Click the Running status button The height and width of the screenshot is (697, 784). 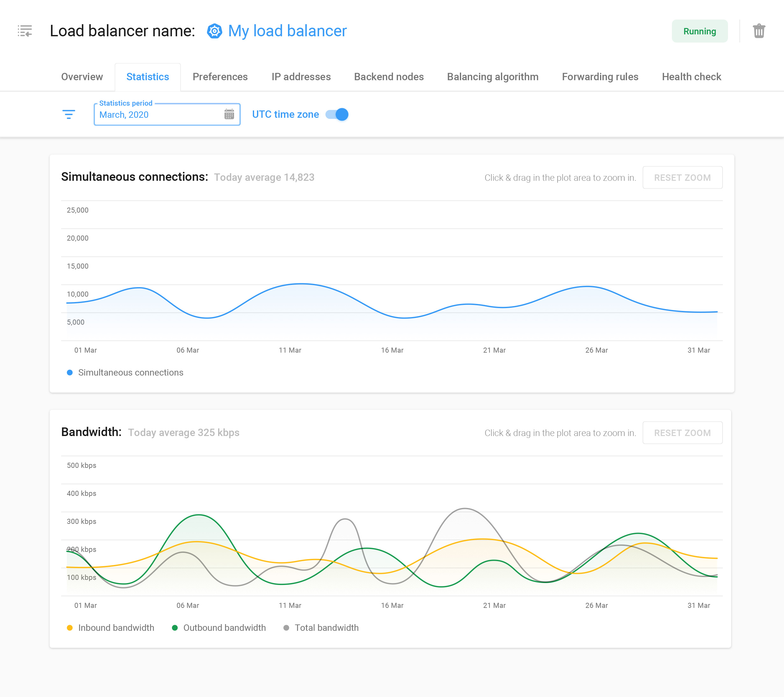700,31
